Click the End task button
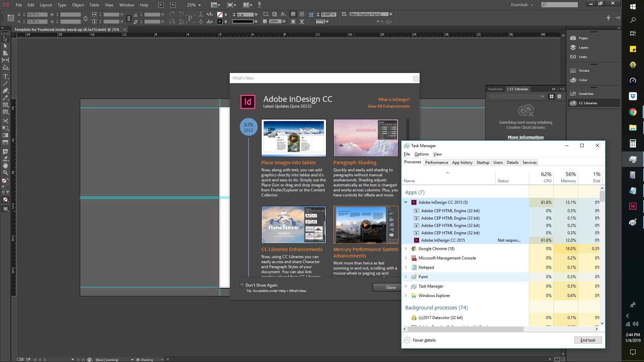The image size is (644, 362). click(588, 340)
